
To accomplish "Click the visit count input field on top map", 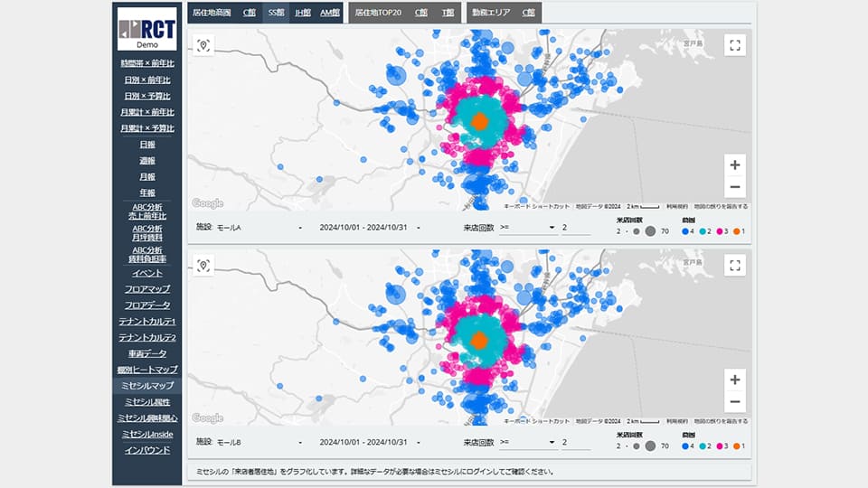I will (576, 228).
